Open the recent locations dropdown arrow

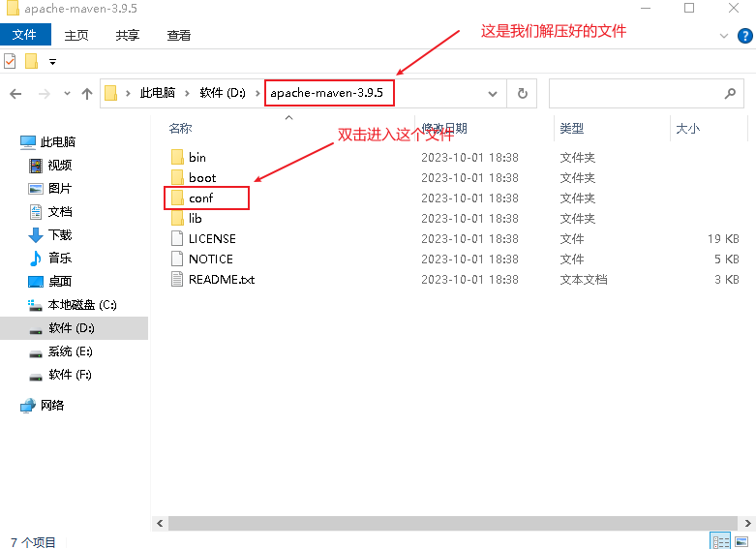67,94
